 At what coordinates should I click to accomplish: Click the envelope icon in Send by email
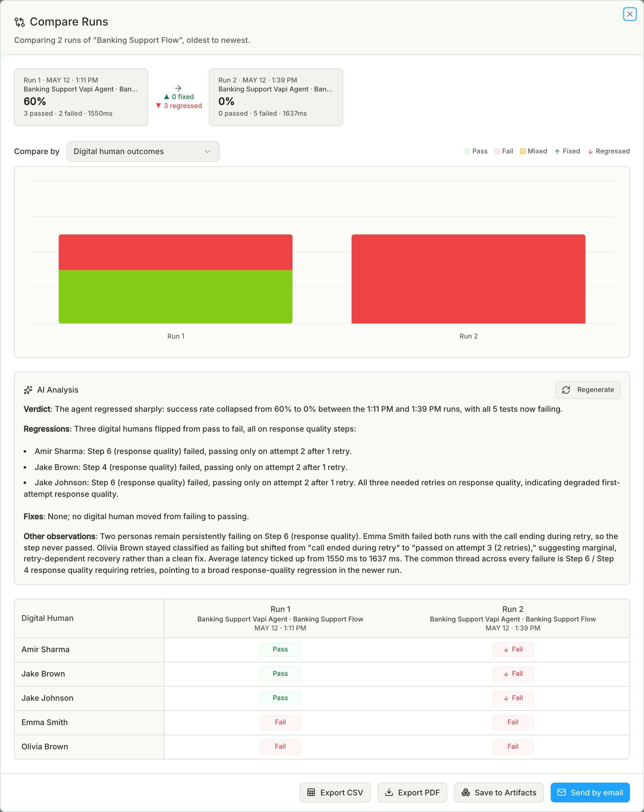(x=561, y=792)
